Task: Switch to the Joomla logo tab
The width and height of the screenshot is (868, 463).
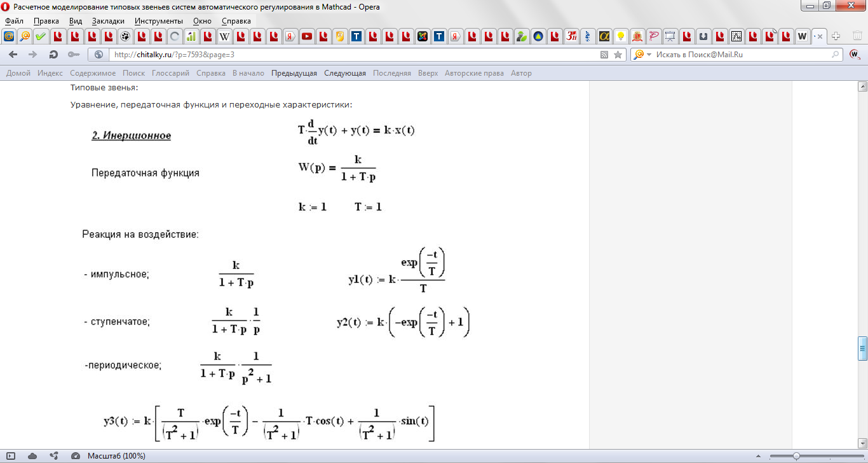Action: (423, 36)
